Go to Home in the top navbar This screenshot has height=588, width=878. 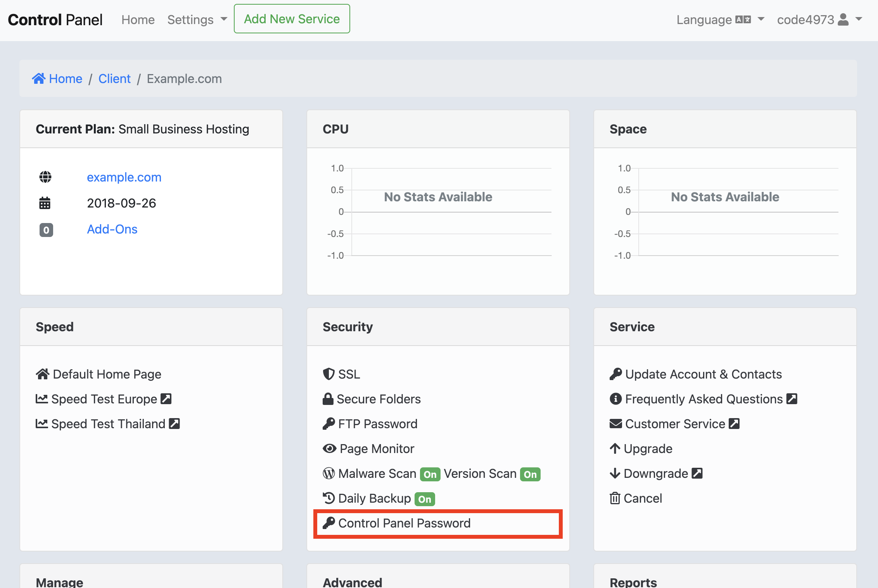click(x=138, y=19)
